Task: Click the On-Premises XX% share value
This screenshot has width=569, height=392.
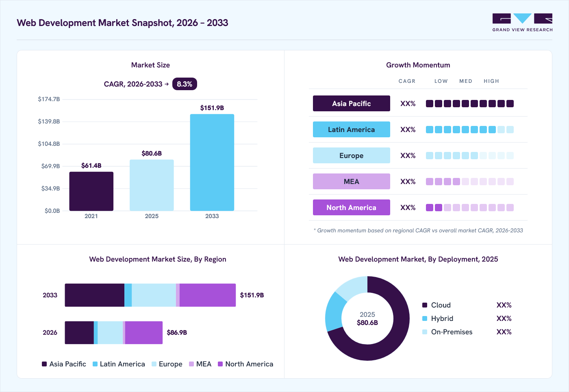Action: [x=504, y=332]
